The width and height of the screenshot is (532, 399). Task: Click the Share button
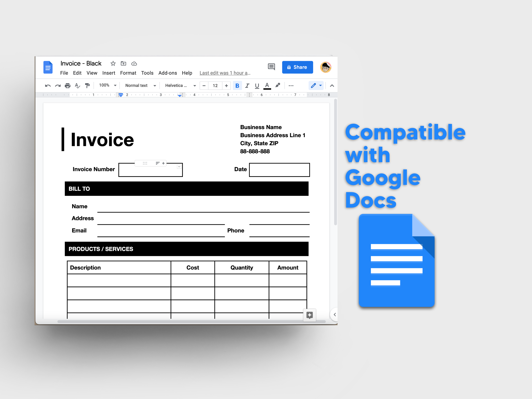298,67
